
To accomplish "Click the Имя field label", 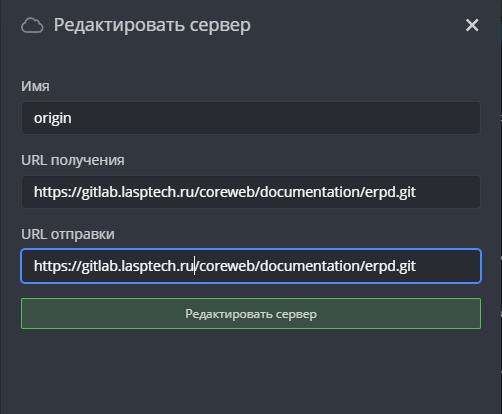I will tap(35, 86).
